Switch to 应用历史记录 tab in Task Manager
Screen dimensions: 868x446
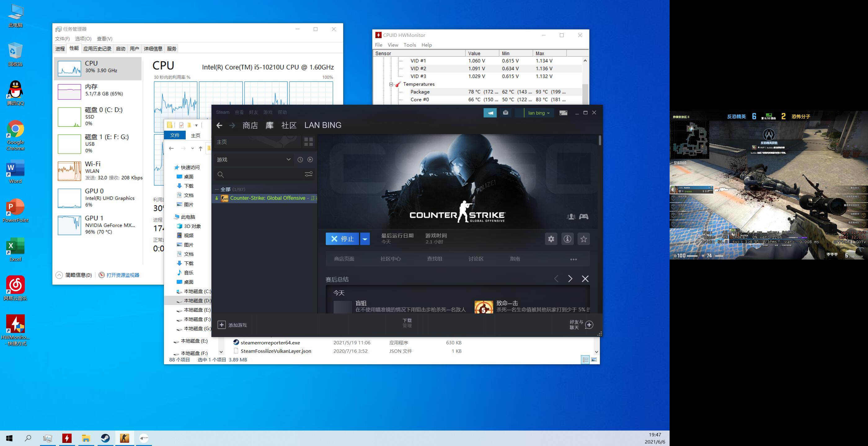tap(97, 49)
